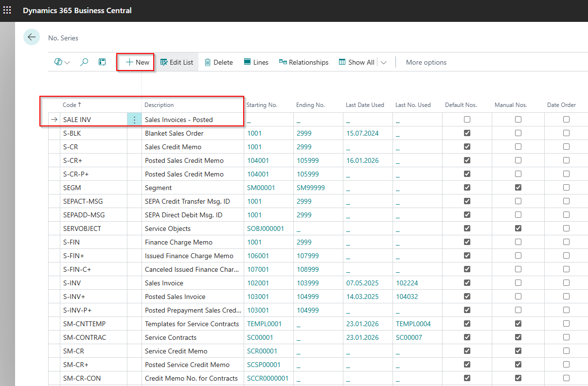
Task: Toggle Date Order checkbox for S-INV row
Action: click(x=566, y=283)
